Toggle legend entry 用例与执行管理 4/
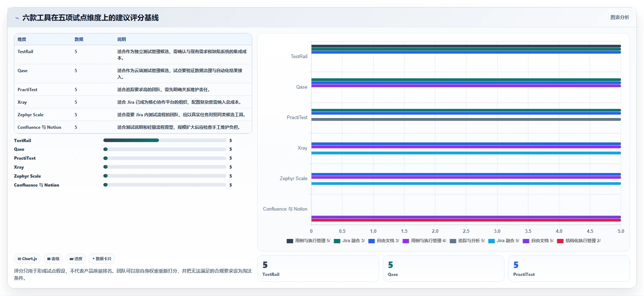 pos(424,241)
